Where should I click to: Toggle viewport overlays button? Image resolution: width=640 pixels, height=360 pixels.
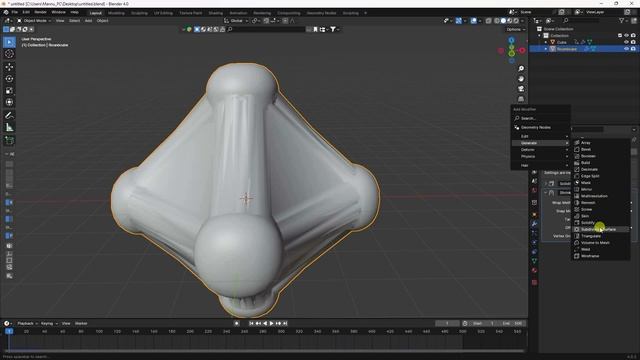473,20
